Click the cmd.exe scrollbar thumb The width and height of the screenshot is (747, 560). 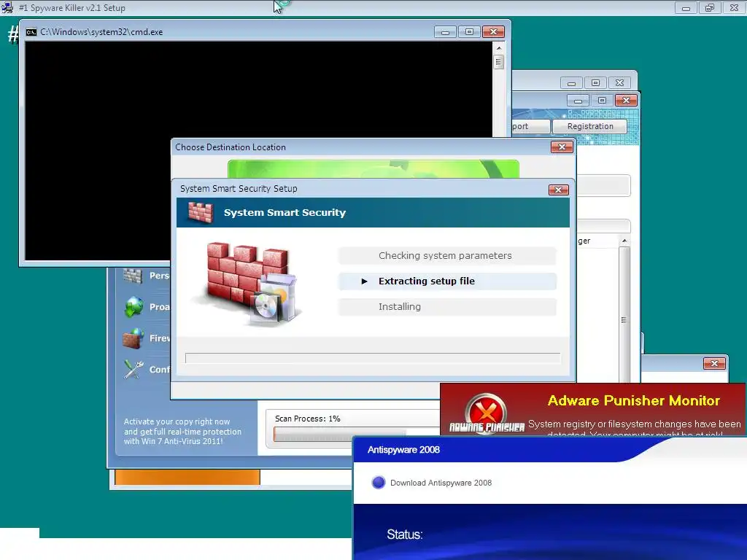(x=499, y=62)
